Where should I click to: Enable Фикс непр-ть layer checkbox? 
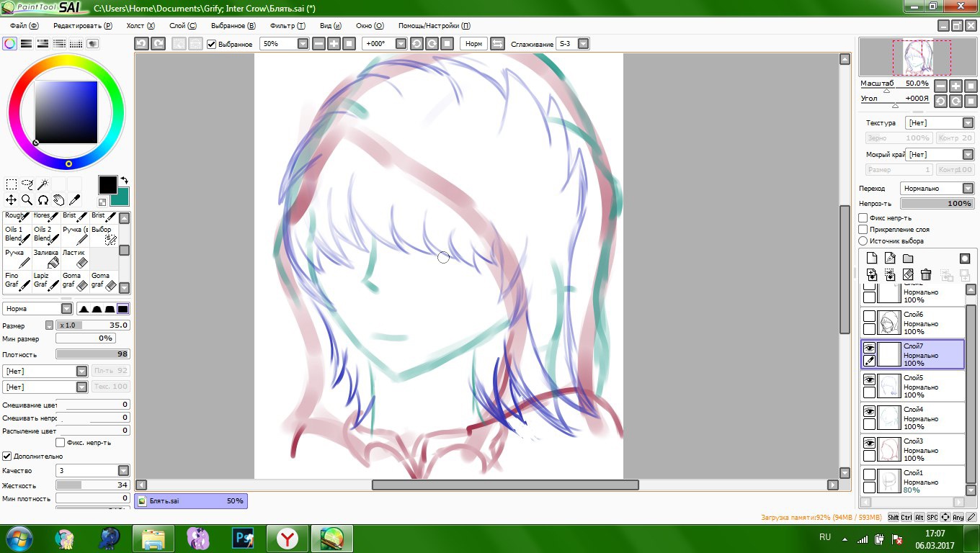(x=863, y=218)
